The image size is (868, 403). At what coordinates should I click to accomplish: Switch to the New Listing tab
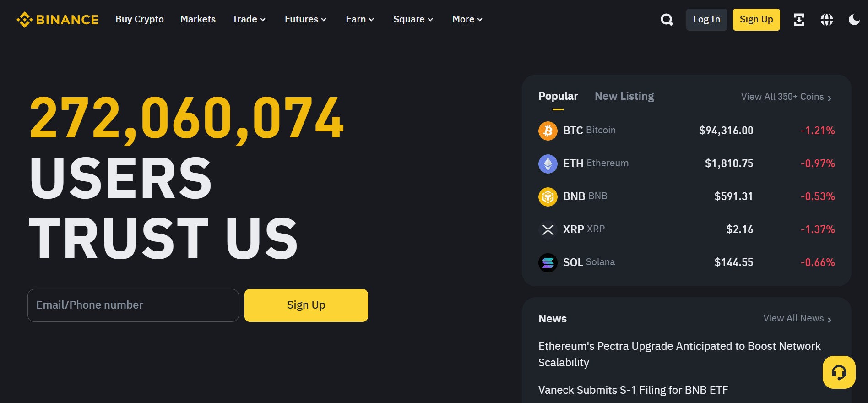pos(624,96)
